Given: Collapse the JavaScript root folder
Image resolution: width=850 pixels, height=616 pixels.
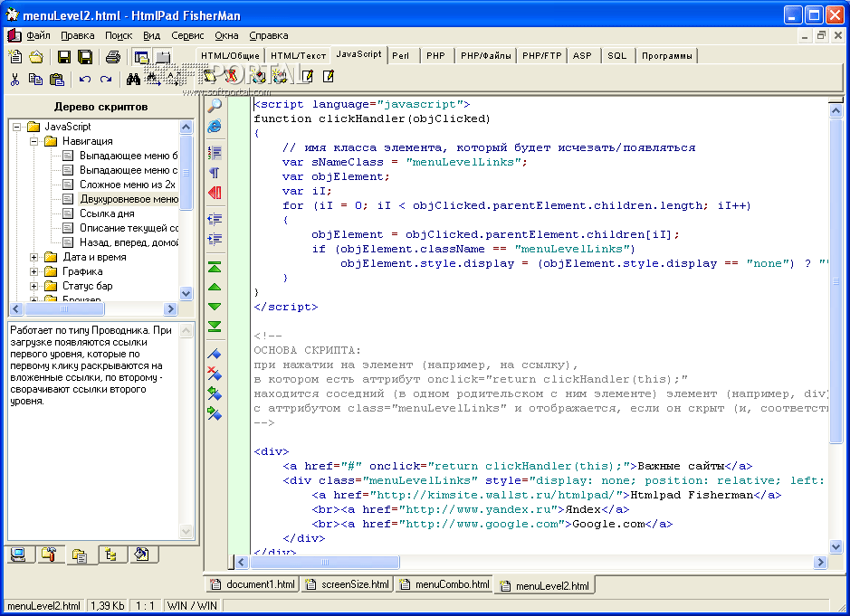Looking at the screenshot, I should pos(17,127).
